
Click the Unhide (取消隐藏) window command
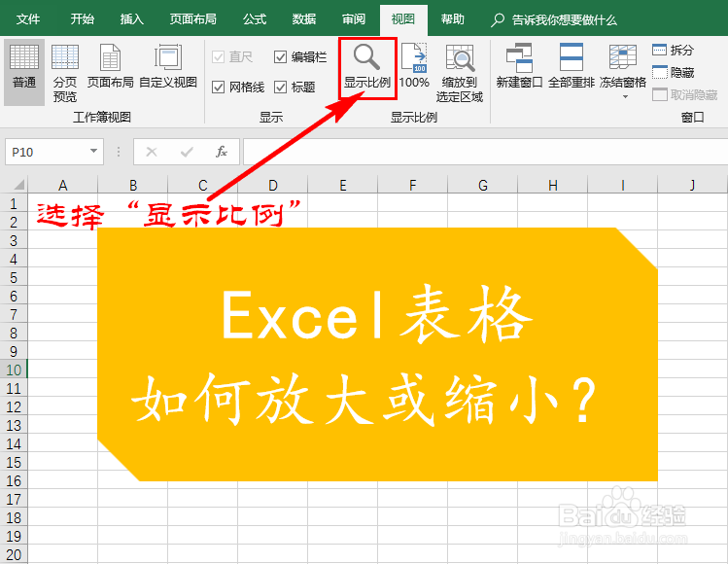pyautogui.click(x=685, y=94)
